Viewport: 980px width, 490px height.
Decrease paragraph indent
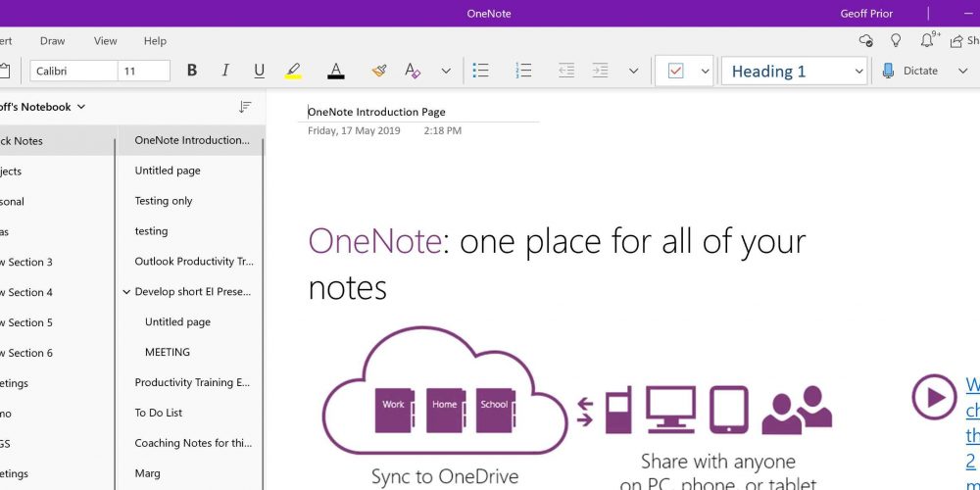click(x=566, y=71)
